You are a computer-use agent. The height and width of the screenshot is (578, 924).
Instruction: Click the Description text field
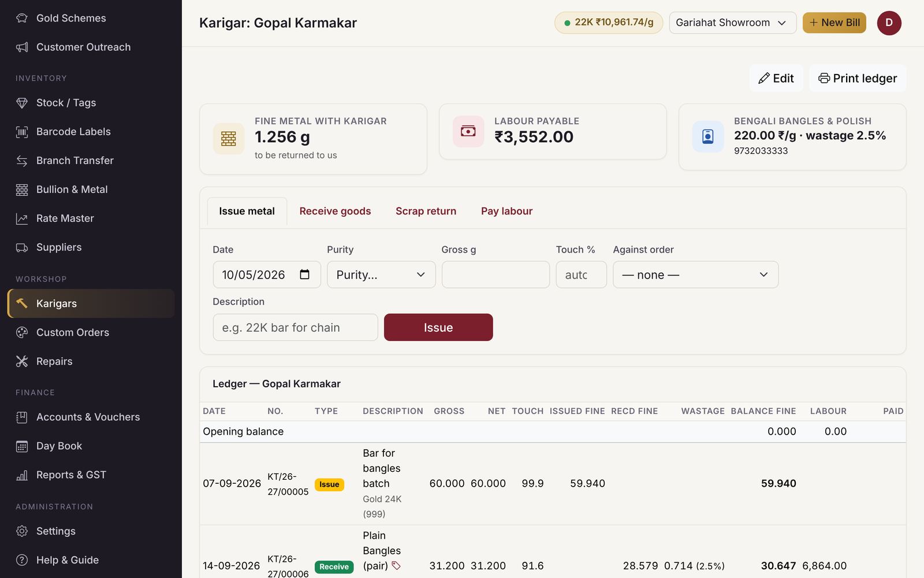295,327
